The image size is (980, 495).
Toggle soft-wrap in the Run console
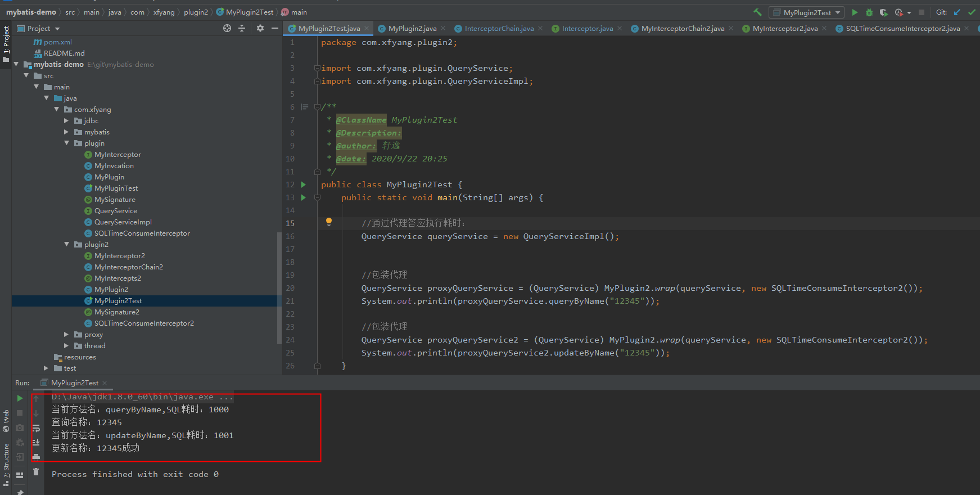point(36,428)
